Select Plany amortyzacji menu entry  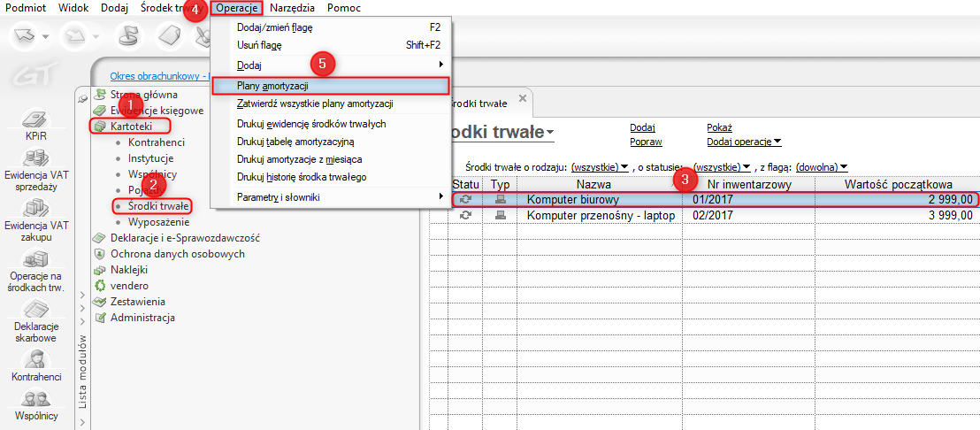click(332, 85)
